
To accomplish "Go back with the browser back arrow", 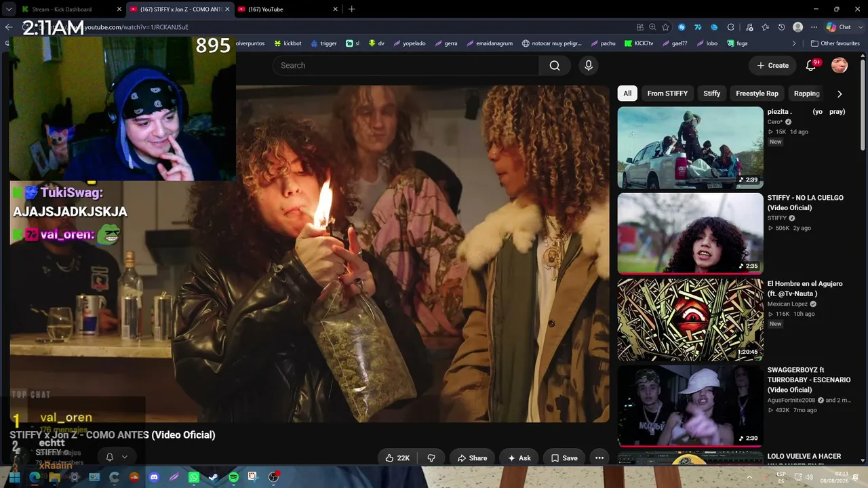I will [9, 27].
